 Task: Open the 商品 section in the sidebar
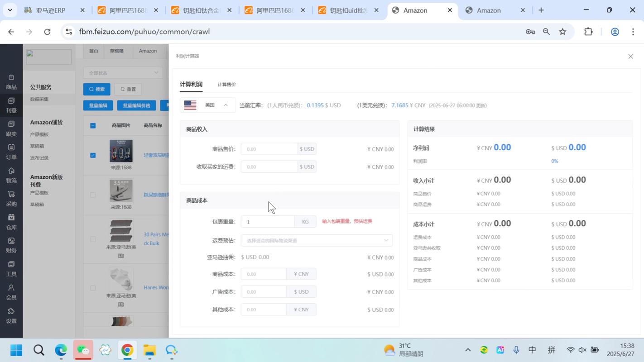click(11, 82)
